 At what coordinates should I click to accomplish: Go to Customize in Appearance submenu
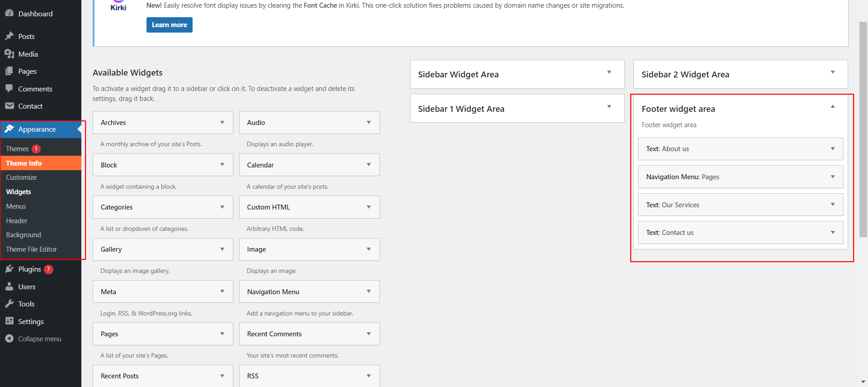pyautogui.click(x=21, y=177)
